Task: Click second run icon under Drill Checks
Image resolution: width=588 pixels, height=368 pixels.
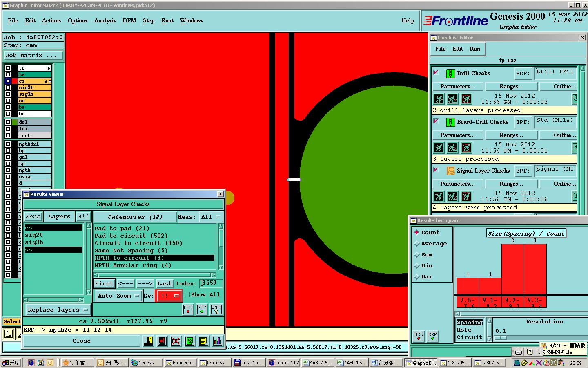Action: click(x=452, y=99)
